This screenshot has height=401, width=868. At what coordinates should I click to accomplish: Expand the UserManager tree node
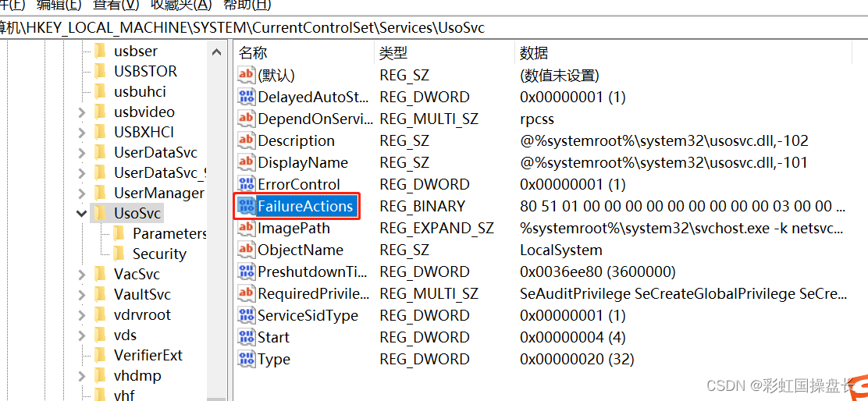point(82,193)
